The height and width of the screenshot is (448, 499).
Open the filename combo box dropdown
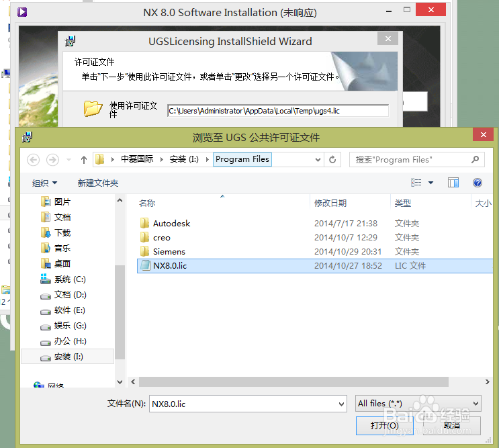tap(341, 404)
